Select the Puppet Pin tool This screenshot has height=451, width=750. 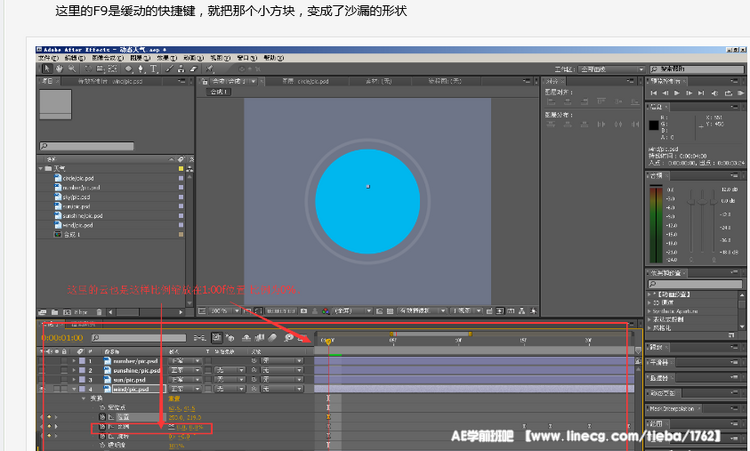point(210,69)
